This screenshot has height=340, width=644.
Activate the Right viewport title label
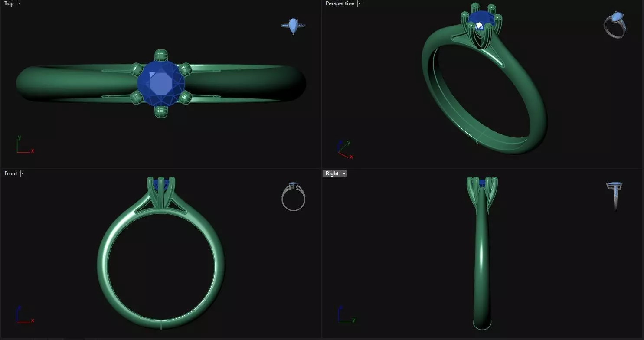tap(332, 173)
